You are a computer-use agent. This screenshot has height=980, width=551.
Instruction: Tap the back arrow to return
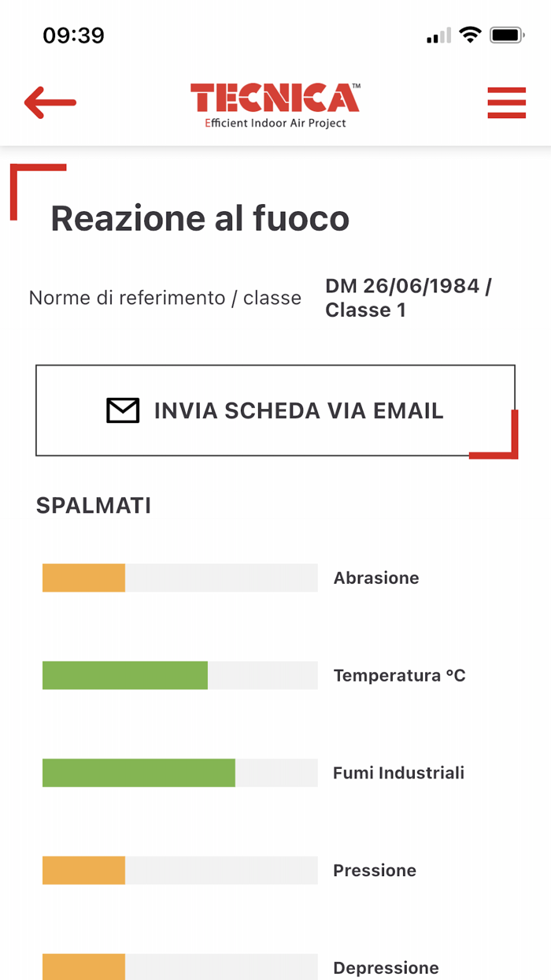click(x=49, y=102)
